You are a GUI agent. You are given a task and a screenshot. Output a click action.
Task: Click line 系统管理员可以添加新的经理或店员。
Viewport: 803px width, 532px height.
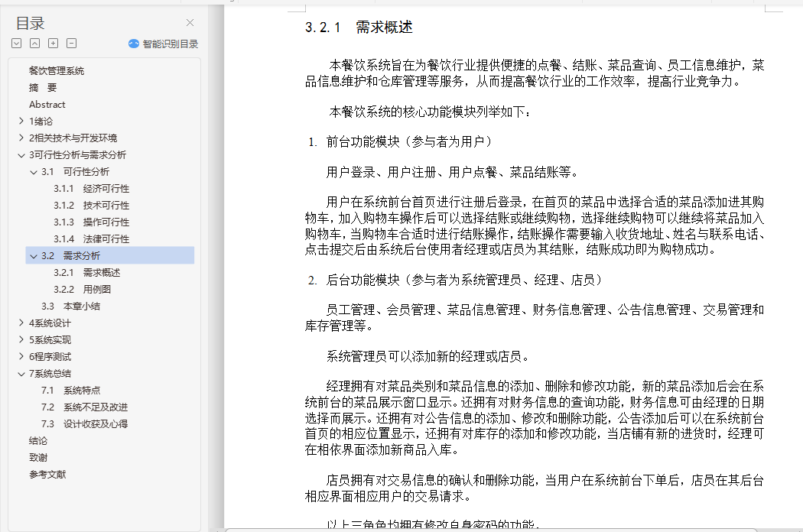point(428,356)
